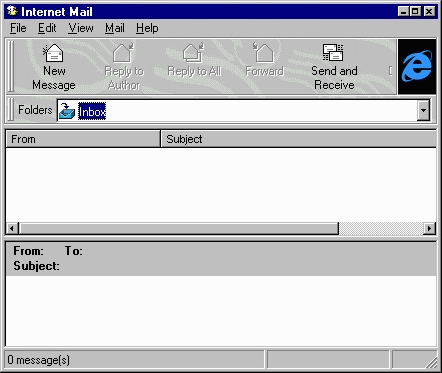Image resolution: width=442 pixels, height=373 pixels.
Task: Sort messages by From column header
Action: pyautogui.click(x=83, y=139)
